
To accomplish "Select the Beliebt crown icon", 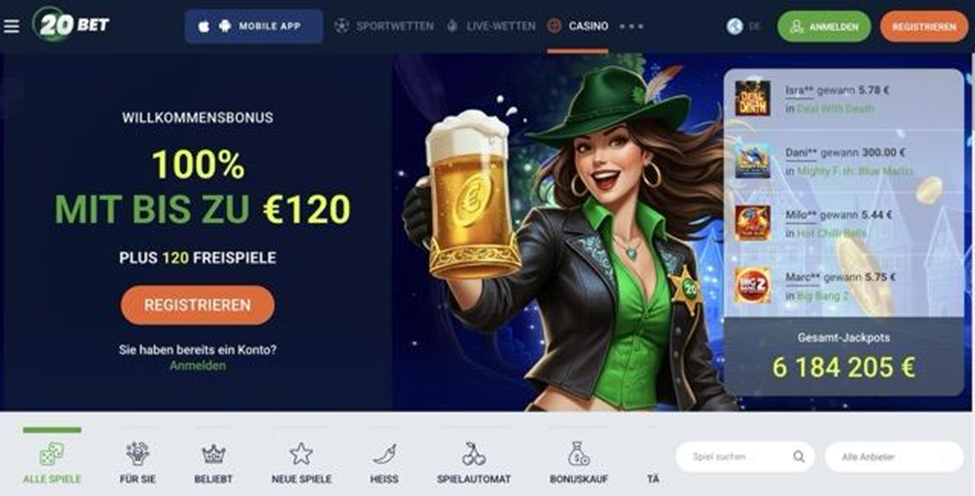I will point(213,454).
